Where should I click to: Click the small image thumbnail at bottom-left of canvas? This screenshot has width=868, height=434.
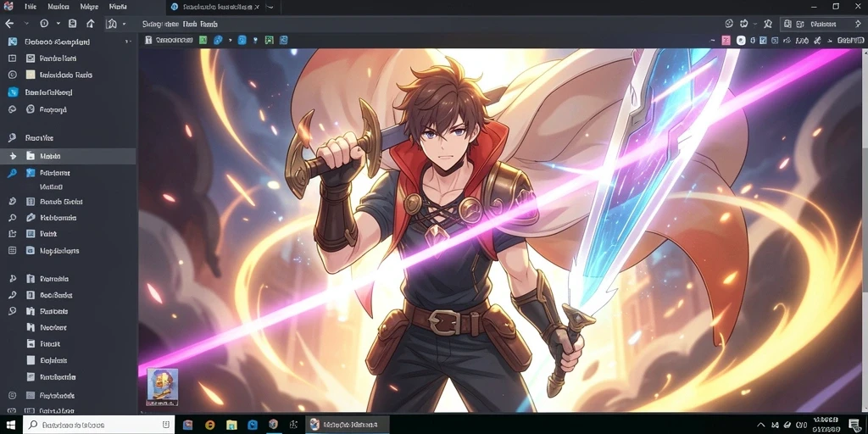pos(162,387)
